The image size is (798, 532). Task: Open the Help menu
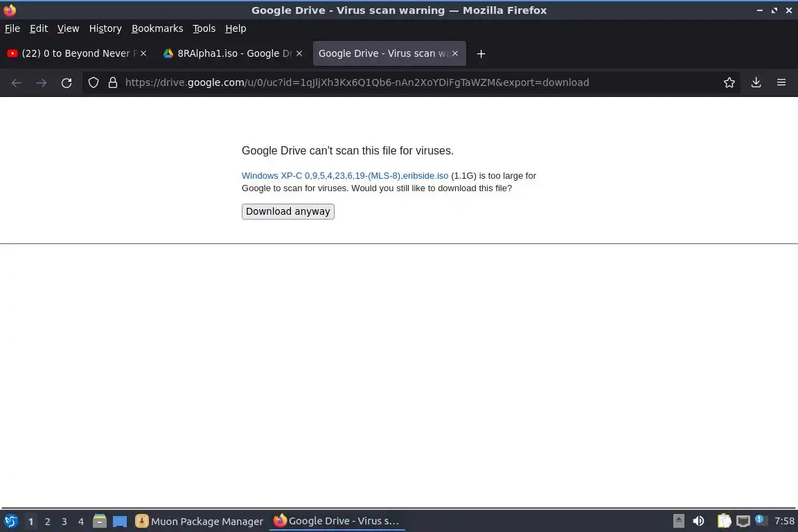click(x=236, y=28)
